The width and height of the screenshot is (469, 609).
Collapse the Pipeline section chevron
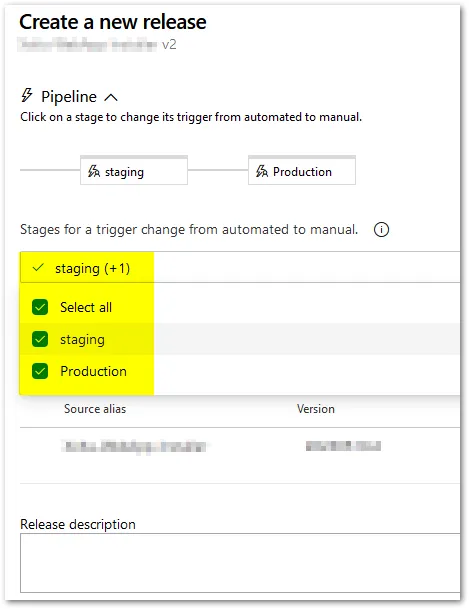click(x=111, y=97)
